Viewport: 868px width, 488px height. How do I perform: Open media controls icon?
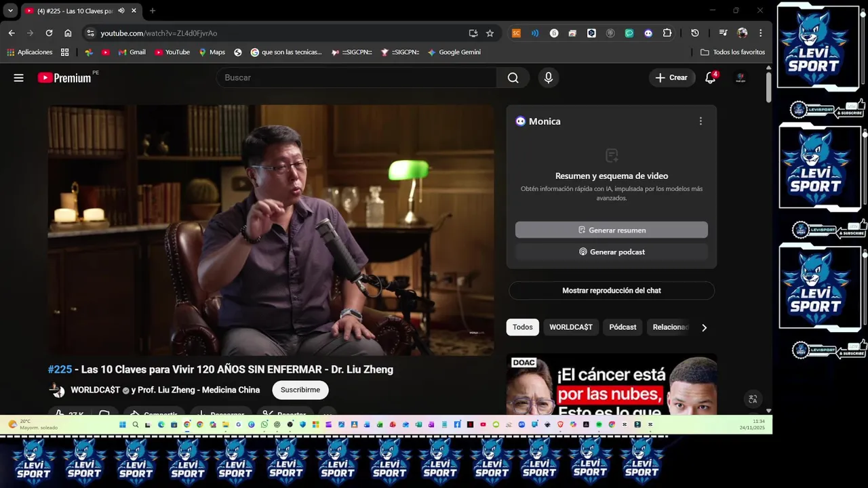(x=723, y=33)
